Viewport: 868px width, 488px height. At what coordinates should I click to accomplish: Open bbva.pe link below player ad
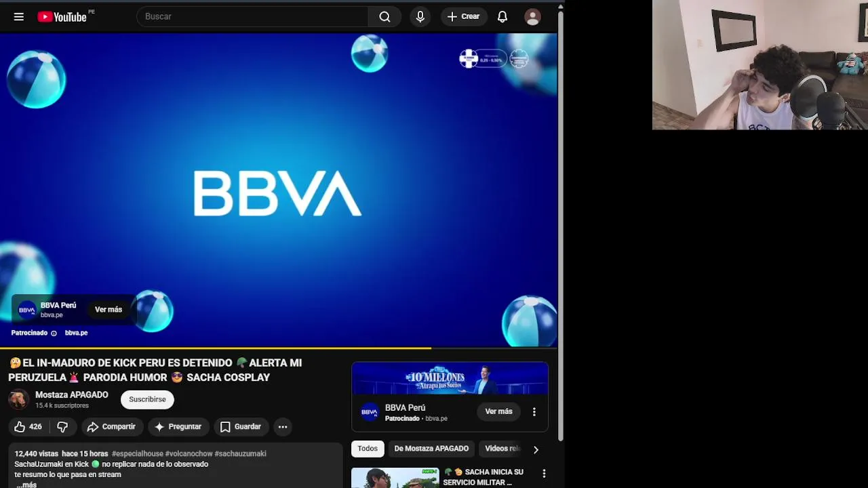[x=76, y=333]
